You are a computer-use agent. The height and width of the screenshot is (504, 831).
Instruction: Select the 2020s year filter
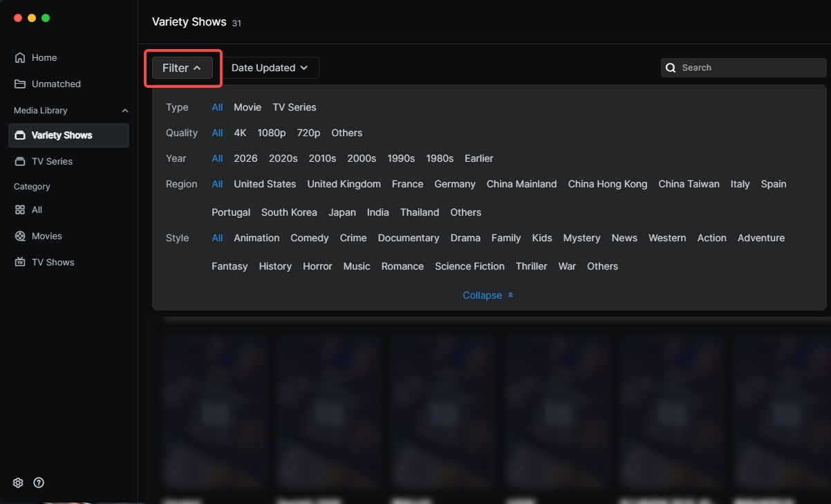(x=283, y=158)
